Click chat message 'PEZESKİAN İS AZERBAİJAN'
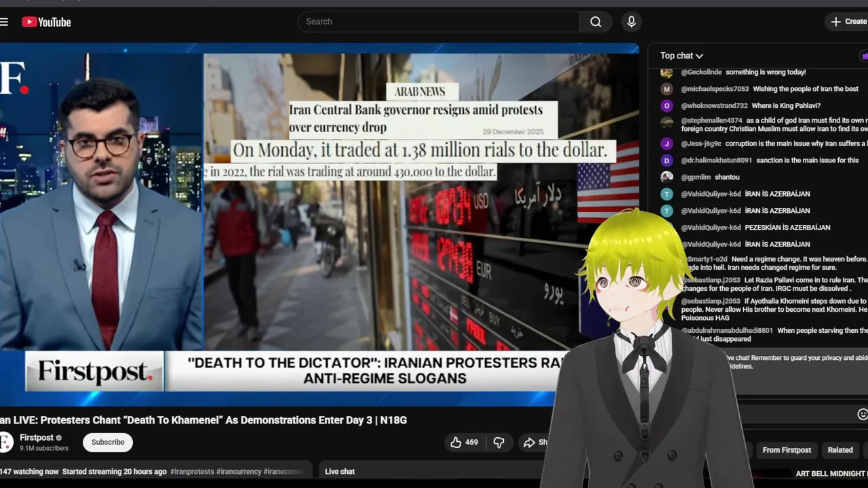 tap(787, 227)
